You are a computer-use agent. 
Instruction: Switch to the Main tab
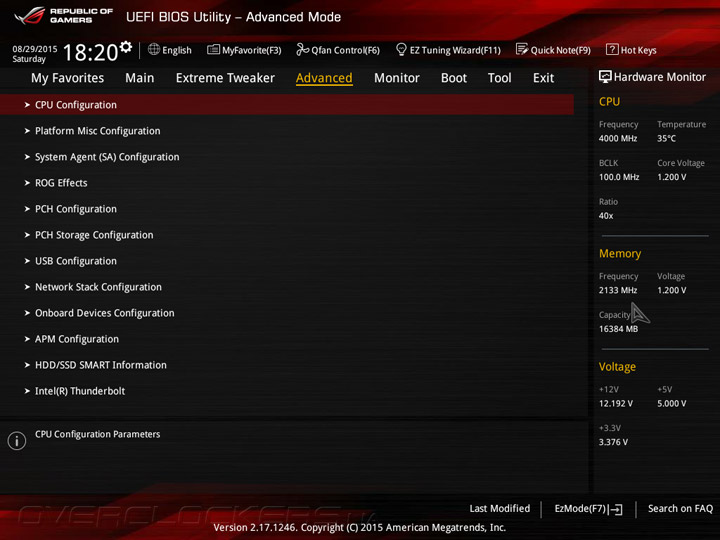coord(140,78)
